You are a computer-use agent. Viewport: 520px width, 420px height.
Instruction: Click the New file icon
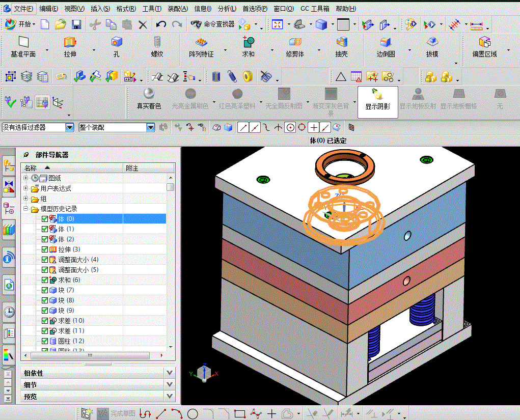click(45, 24)
